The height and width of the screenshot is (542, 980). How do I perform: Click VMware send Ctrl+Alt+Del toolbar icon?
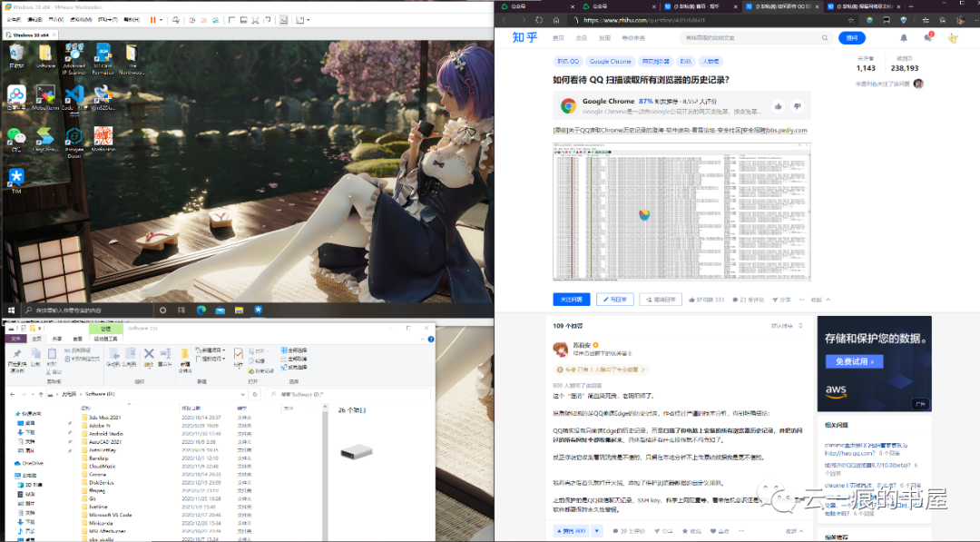tap(176, 20)
